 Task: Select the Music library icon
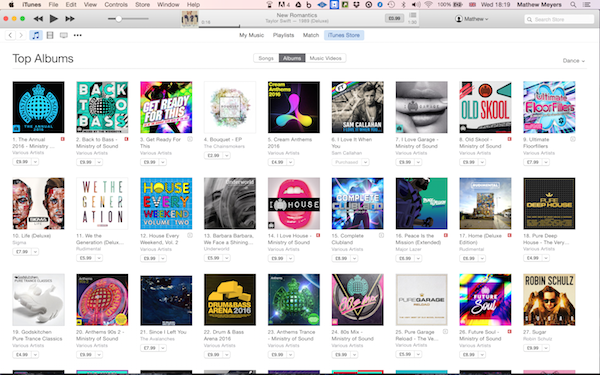coord(36,35)
